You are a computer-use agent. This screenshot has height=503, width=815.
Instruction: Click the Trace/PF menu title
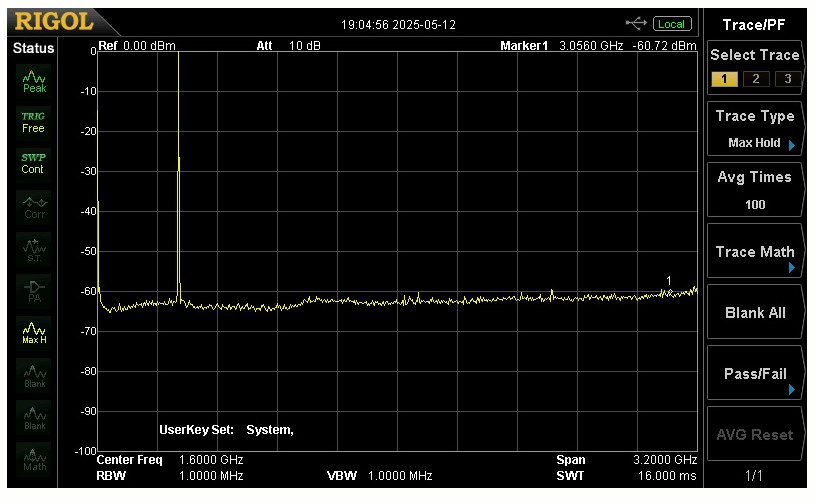point(755,23)
